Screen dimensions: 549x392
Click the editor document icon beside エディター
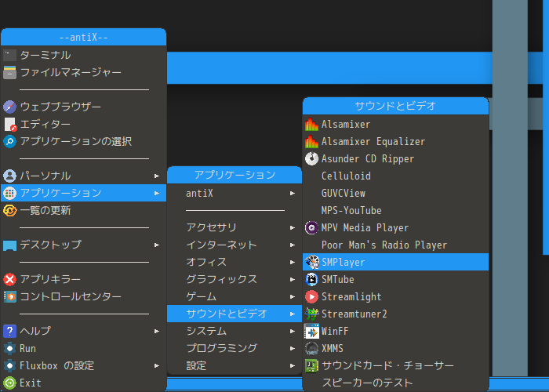(x=9, y=124)
